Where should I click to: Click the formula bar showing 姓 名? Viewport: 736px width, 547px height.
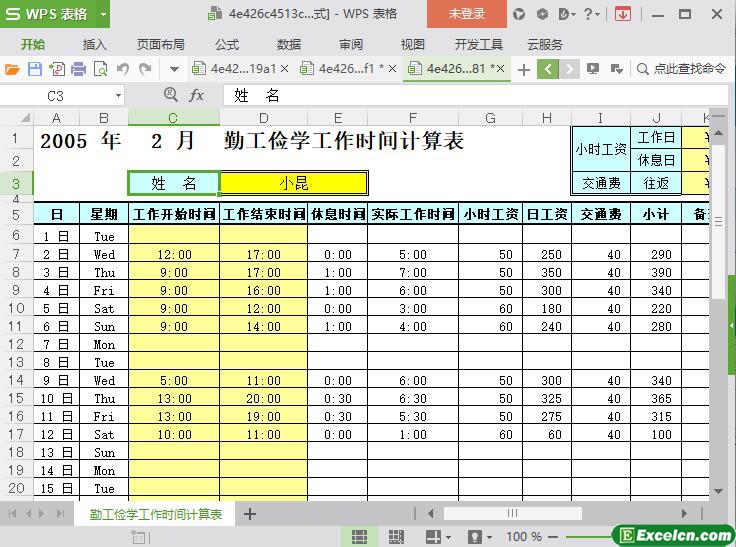pos(474,96)
